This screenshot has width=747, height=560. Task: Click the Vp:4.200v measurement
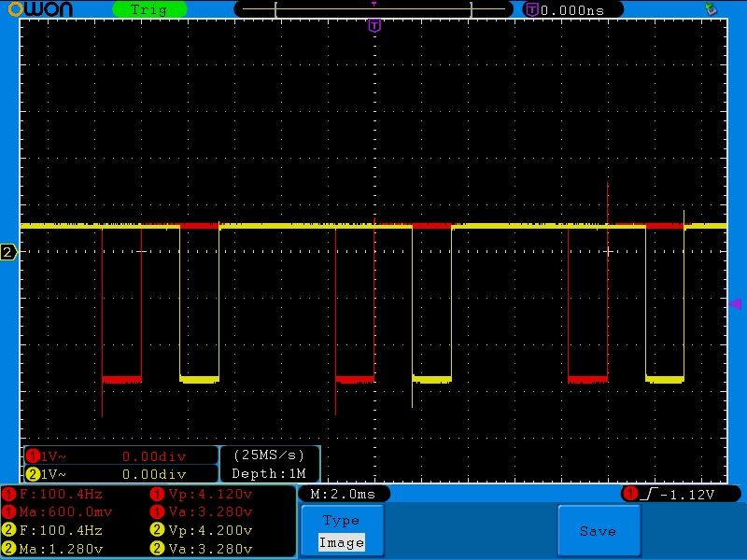click(210, 530)
